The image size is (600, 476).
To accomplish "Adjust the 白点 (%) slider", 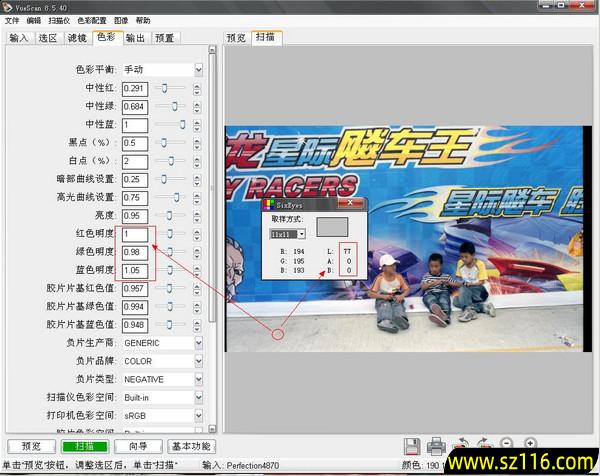I will [170, 161].
